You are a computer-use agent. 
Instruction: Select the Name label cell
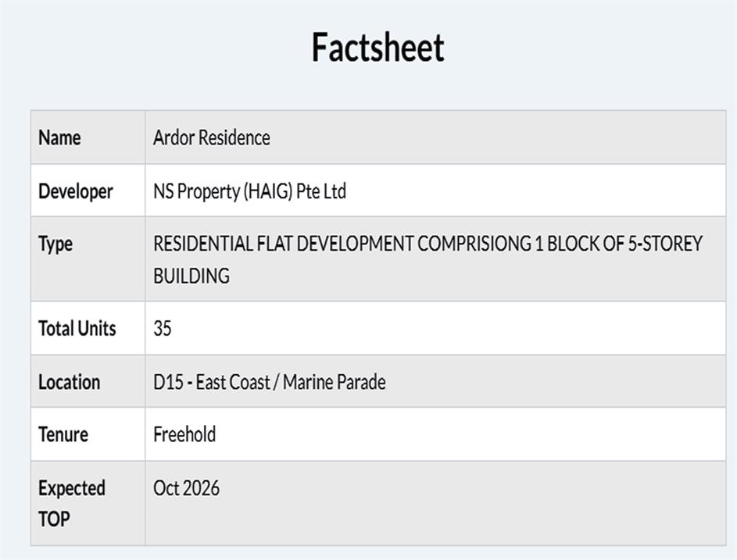coord(59,137)
